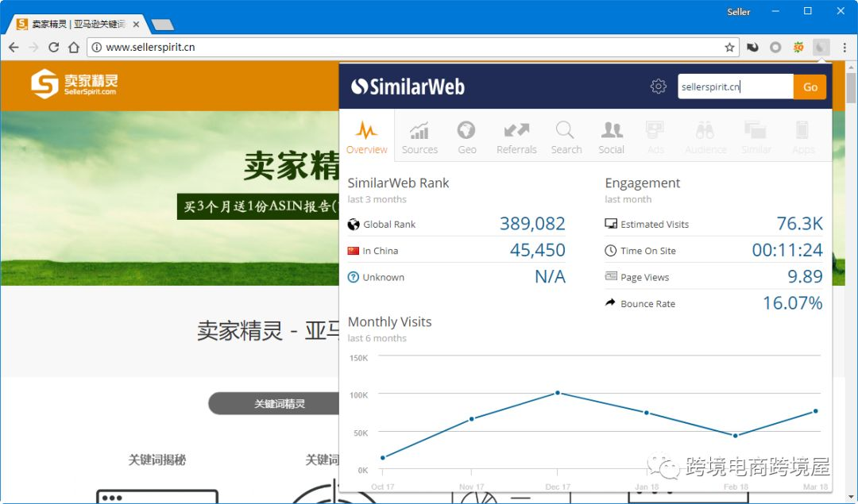Viewport: 858px width, 504px height.
Task: Switch to the Social tab
Action: [x=611, y=137]
